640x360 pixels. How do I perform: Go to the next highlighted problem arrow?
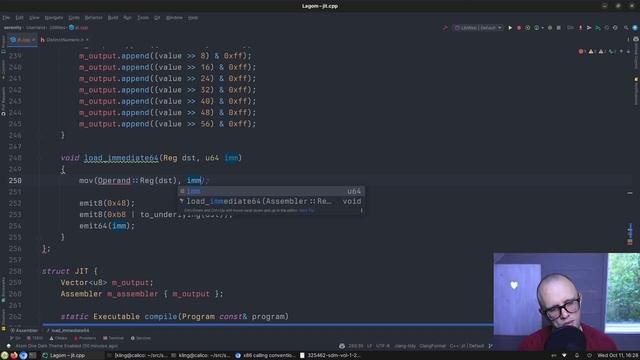coord(628,51)
